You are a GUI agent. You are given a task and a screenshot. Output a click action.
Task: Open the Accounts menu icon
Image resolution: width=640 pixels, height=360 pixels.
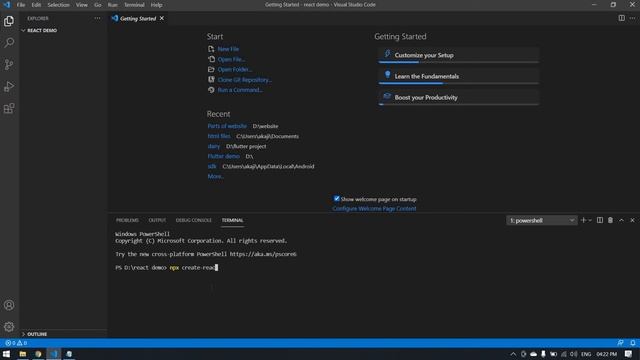[x=9, y=305]
